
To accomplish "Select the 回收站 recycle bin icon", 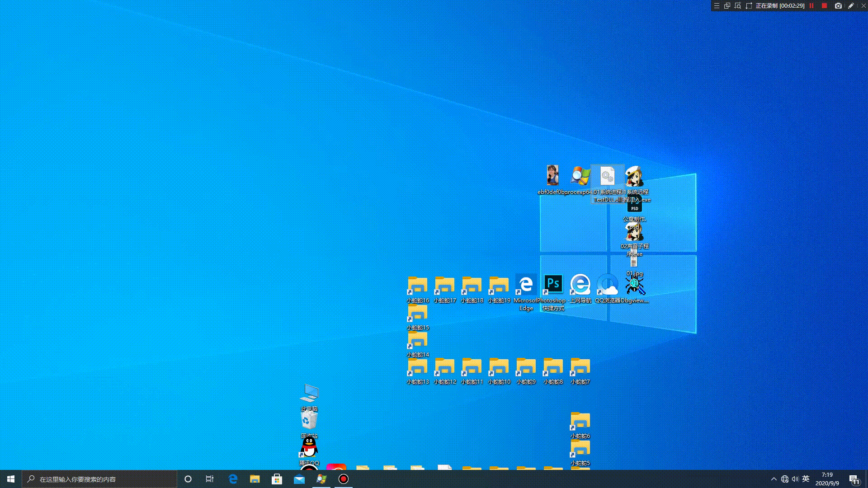I will [x=309, y=421].
